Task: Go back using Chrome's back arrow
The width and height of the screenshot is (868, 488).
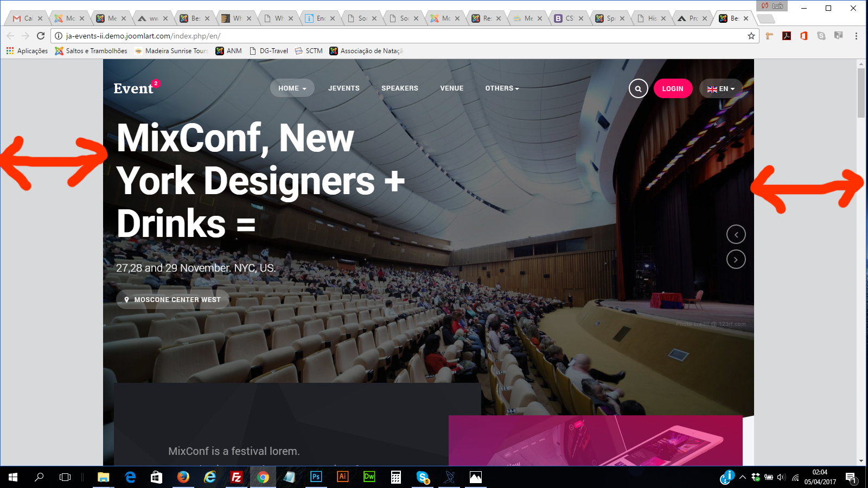Action: pos(10,36)
